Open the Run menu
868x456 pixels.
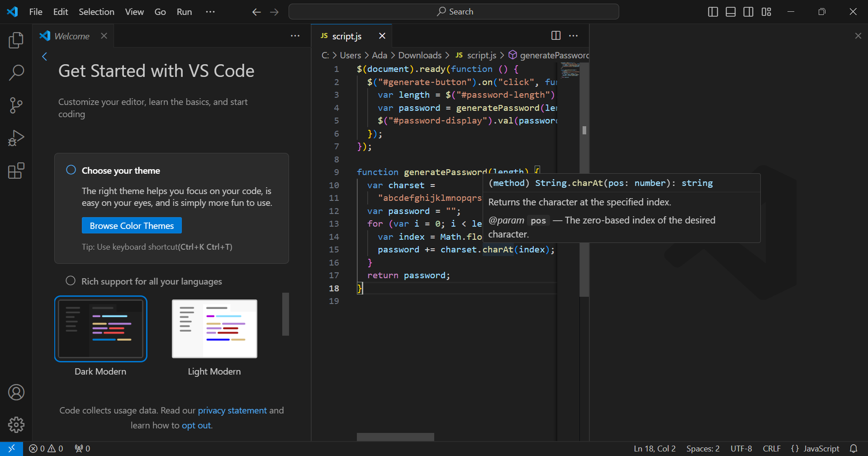coord(184,12)
